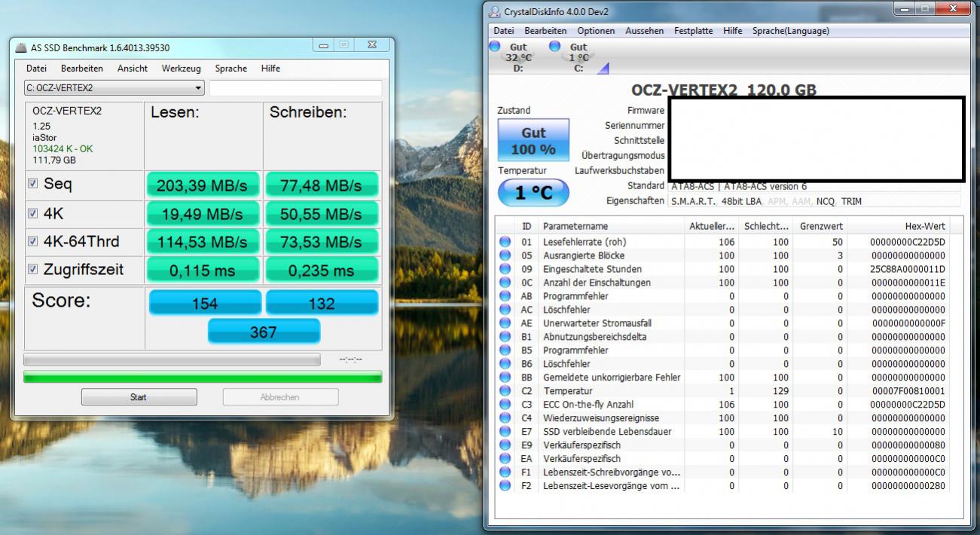980x535 pixels.
Task: Open Hilfe menu in CrystalDiskInfo
Action: [x=732, y=31]
